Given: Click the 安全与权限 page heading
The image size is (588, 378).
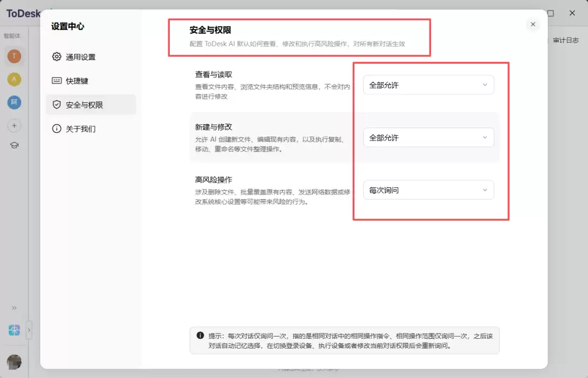Looking at the screenshot, I should click(x=210, y=30).
